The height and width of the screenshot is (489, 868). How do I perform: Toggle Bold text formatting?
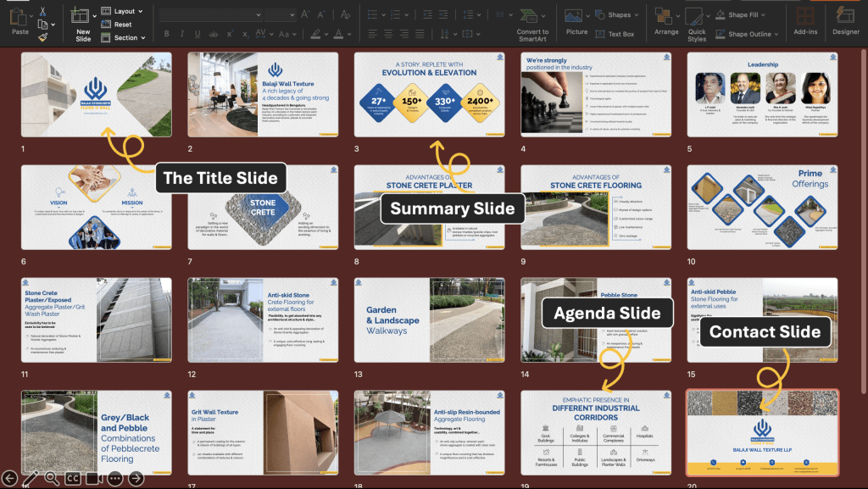click(167, 34)
